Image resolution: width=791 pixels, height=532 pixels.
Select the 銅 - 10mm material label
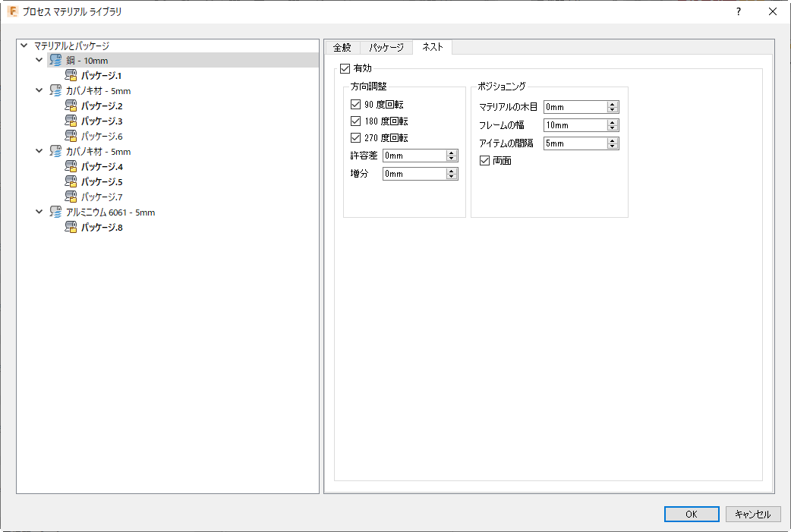pyautogui.click(x=87, y=61)
